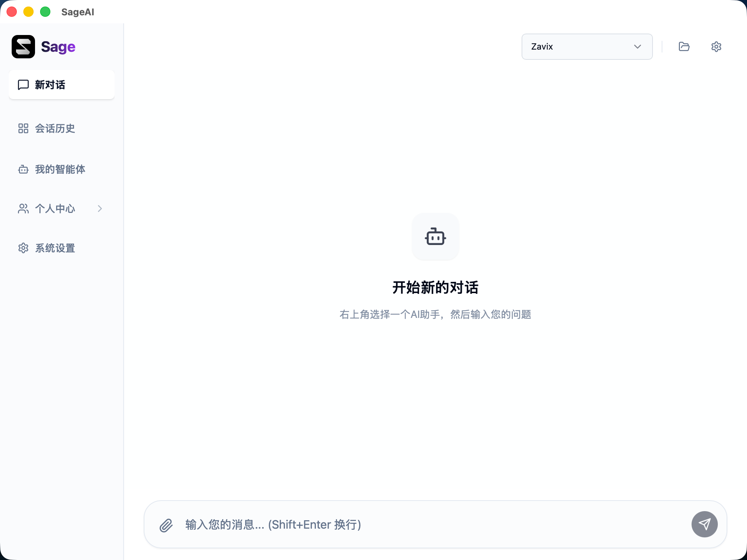Click the robot icon above 开始新的对话

(x=436, y=237)
